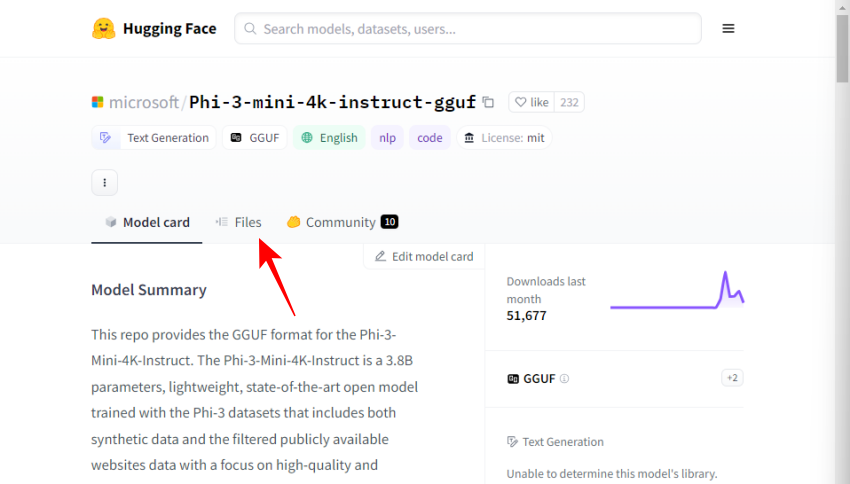
Task: Click the Text Generation tag icon
Action: pyautogui.click(x=105, y=138)
